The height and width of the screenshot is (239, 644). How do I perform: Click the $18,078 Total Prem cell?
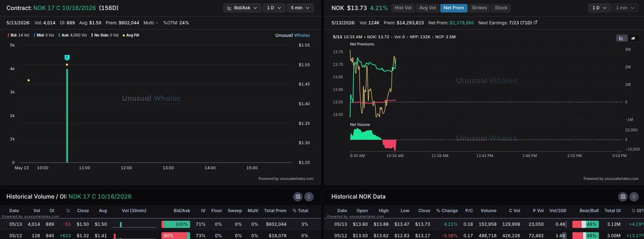pos(279,235)
